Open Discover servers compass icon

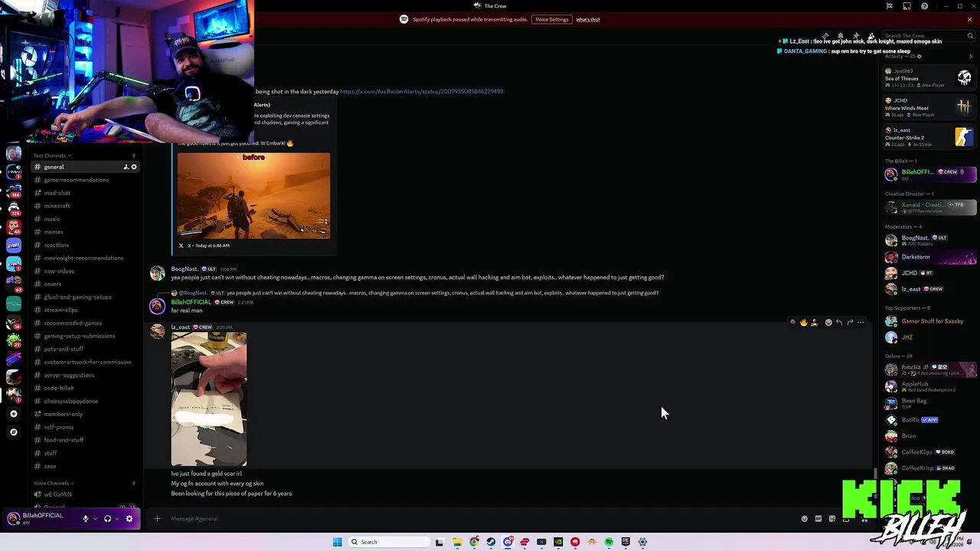coord(13,432)
